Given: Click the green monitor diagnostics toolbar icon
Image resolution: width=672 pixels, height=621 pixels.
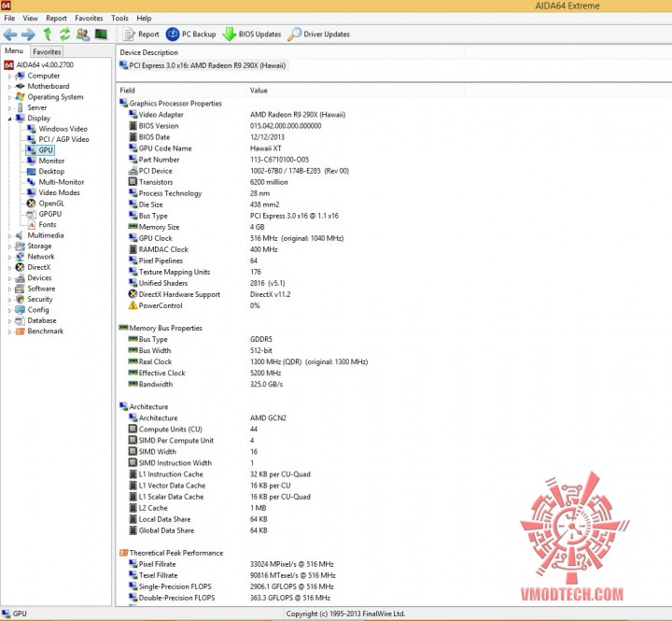Looking at the screenshot, I should click(101, 34).
